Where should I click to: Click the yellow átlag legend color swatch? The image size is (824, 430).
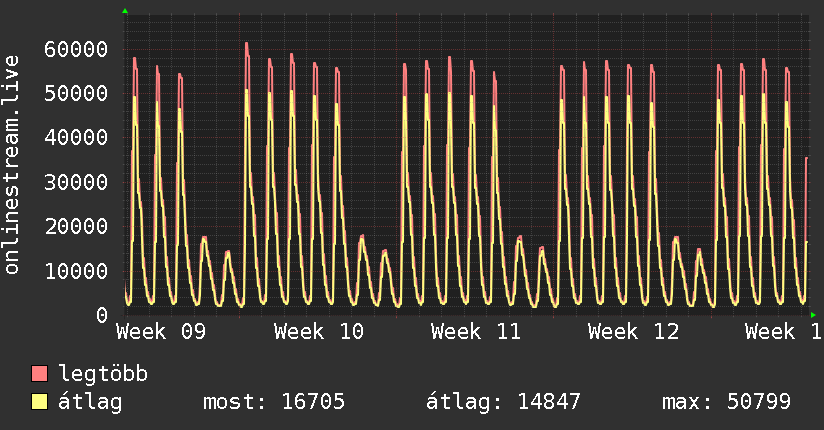(x=39, y=401)
